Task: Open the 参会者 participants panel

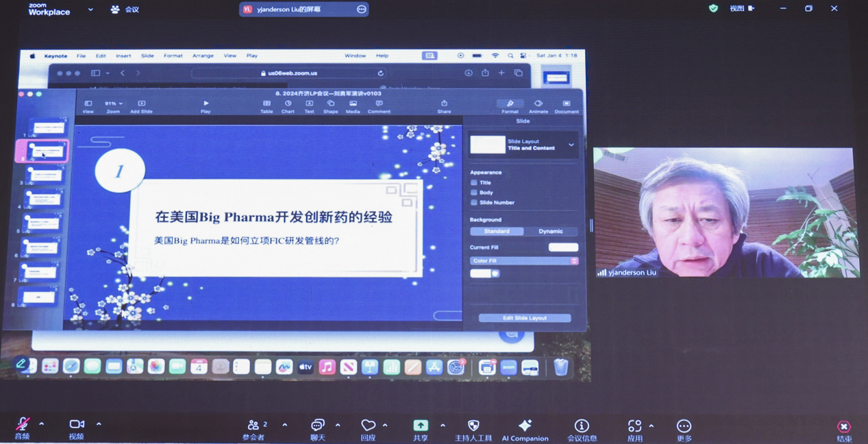Action: click(x=253, y=425)
